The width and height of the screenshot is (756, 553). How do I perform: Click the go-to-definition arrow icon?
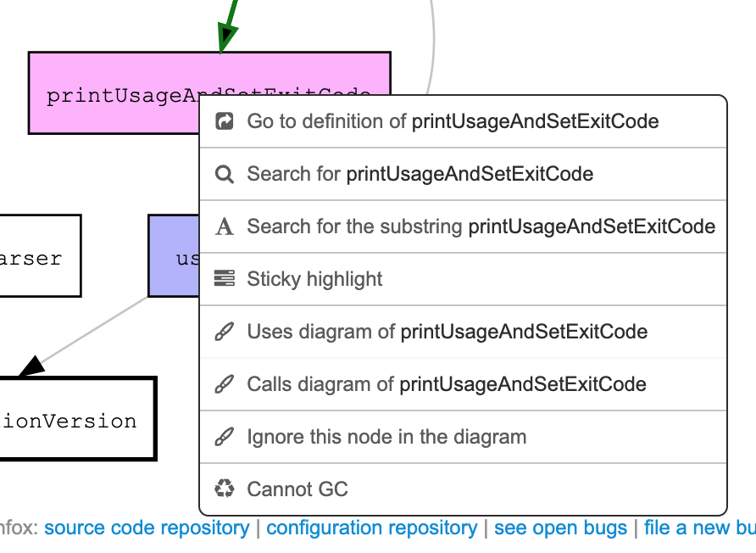[x=224, y=121]
